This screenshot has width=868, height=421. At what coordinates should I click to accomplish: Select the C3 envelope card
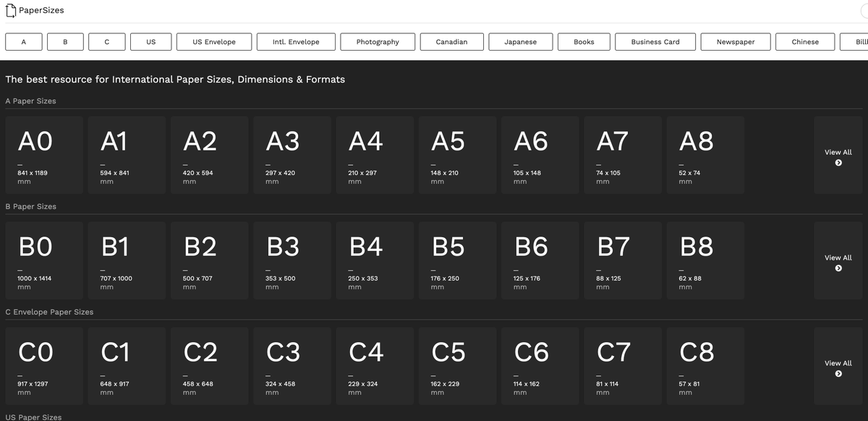coord(292,367)
